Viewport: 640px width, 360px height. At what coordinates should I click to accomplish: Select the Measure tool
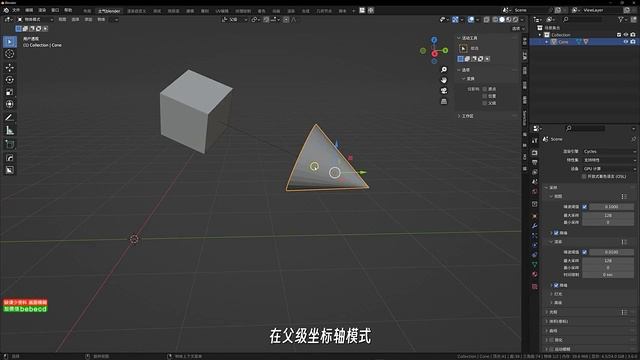pos(10,130)
